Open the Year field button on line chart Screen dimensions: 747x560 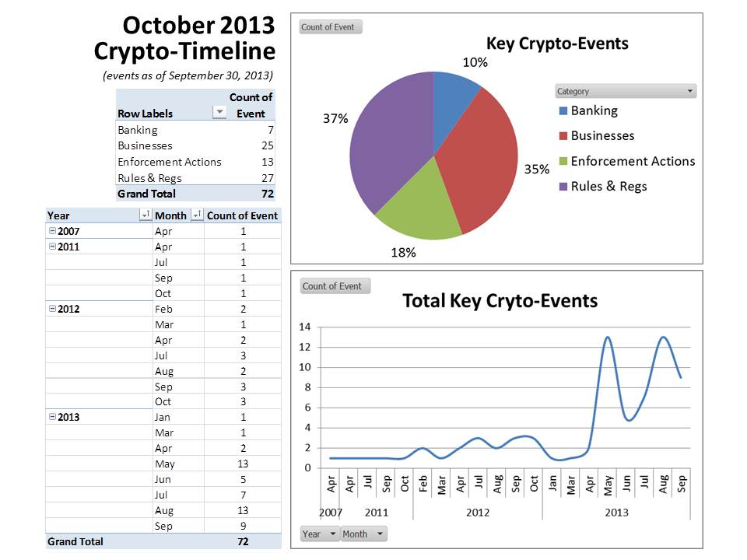coord(319,534)
